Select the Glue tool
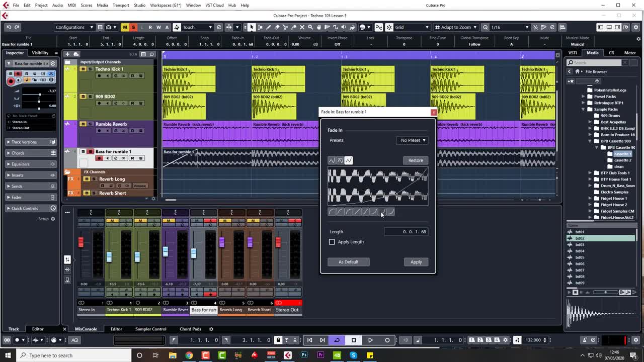 tap(294, 27)
